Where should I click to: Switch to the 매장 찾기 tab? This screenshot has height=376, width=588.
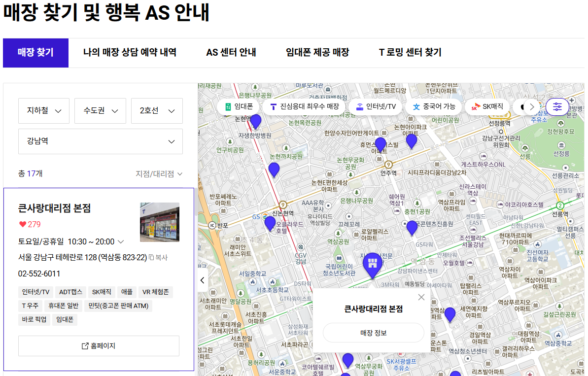click(35, 53)
